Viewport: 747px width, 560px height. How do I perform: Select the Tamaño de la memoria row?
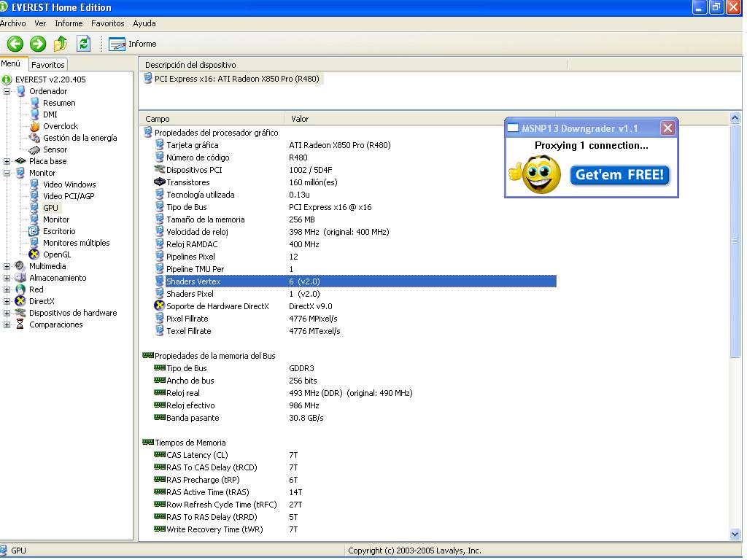pyautogui.click(x=355, y=219)
